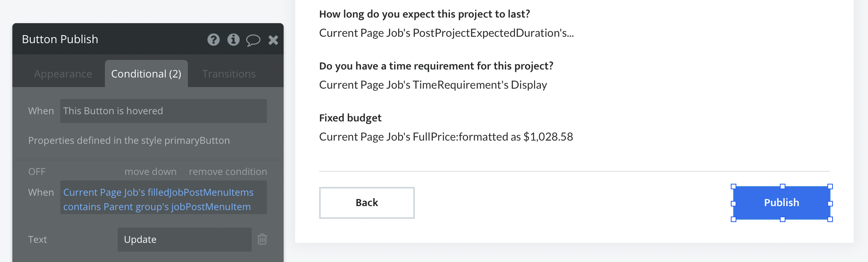Select the Conditional (2) tab
Viewport: 868px width, 262px height.
click(x=146, y=74)
